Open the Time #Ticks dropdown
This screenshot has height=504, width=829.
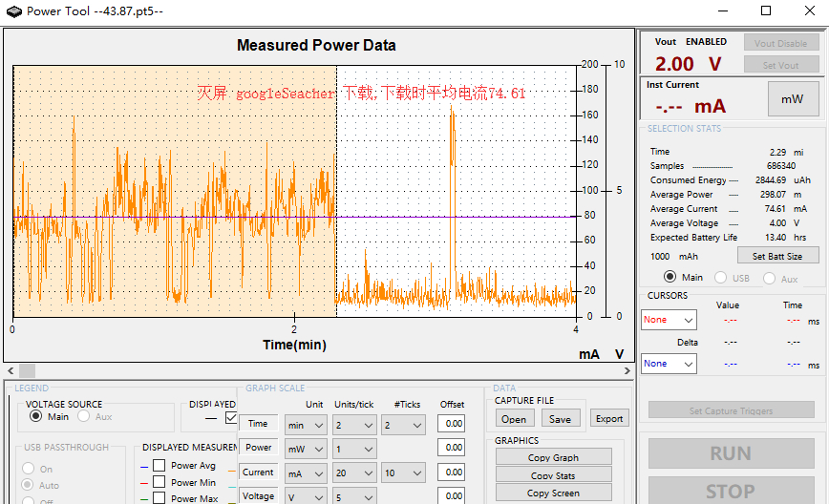(403, 425)
